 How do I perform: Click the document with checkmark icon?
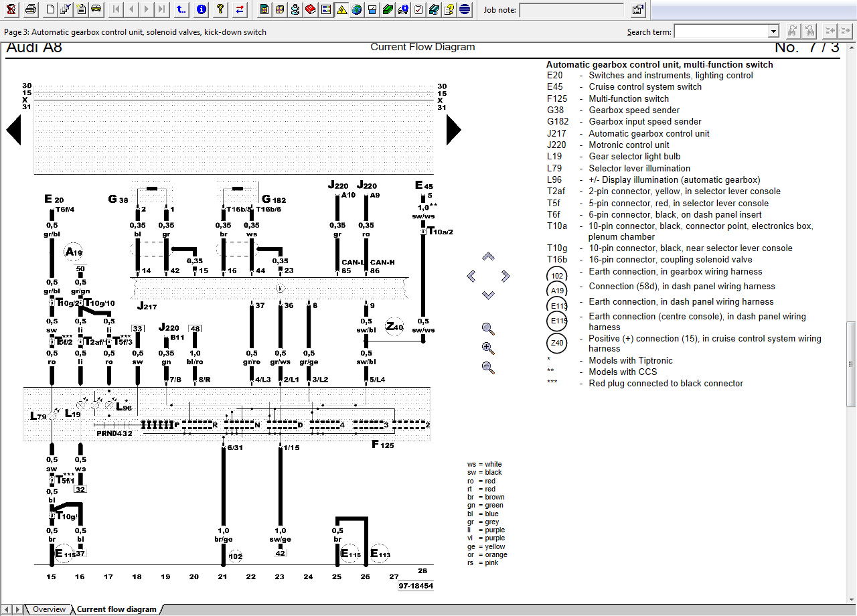65,9
